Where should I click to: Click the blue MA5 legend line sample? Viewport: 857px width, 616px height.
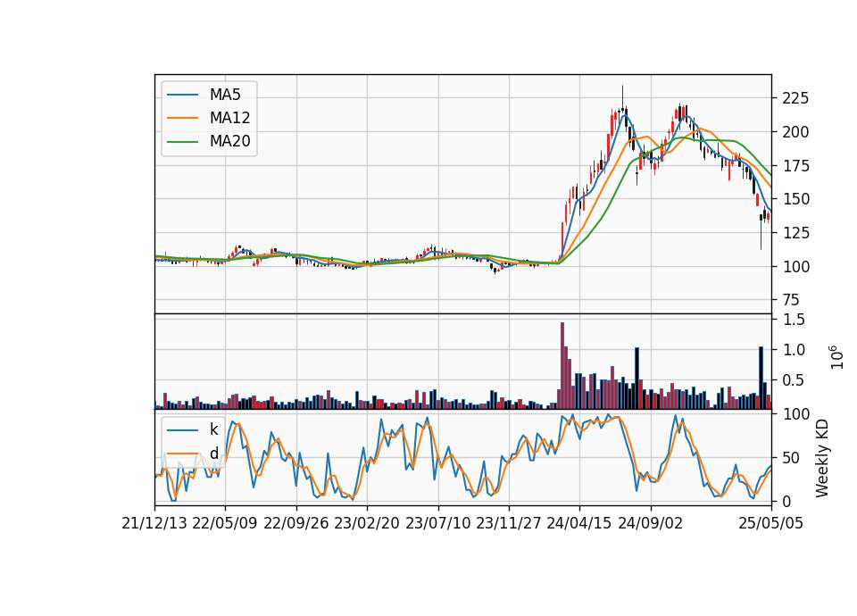click(182, 95)
